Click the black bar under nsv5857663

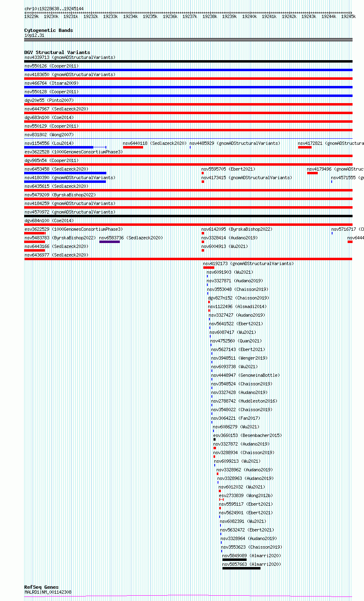click(x=241, y=568)
